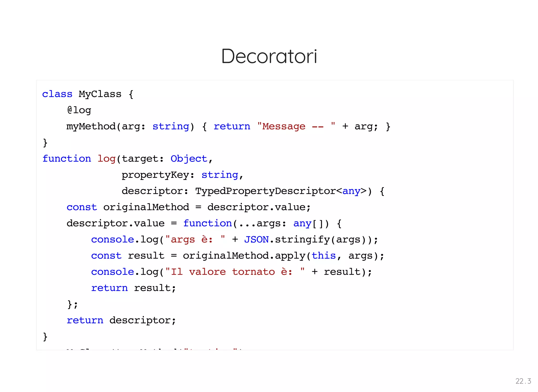Click the slide title "Decoratori"
538x392 pixels.
(x=269, y=56)
